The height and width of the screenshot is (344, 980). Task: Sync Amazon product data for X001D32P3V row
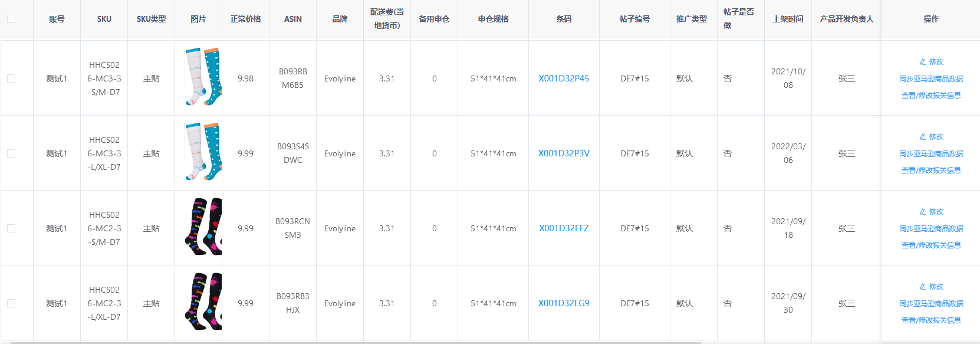point(931,154)
